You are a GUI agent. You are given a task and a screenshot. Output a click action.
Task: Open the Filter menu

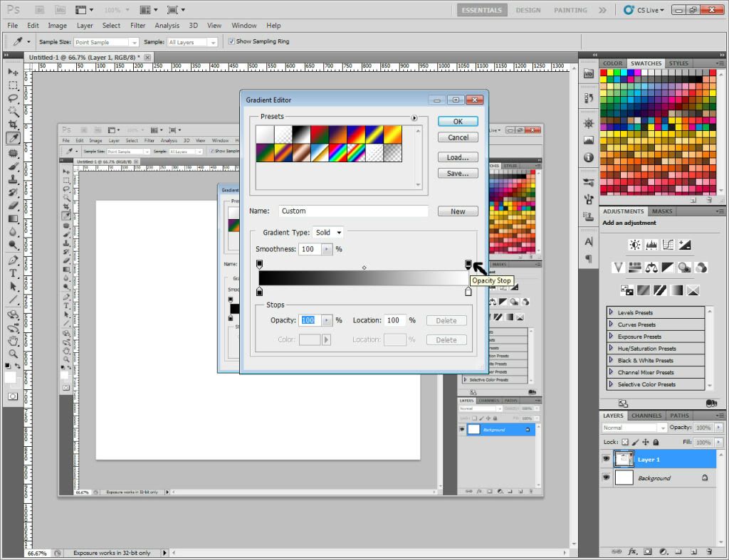(x=137, y=26)
